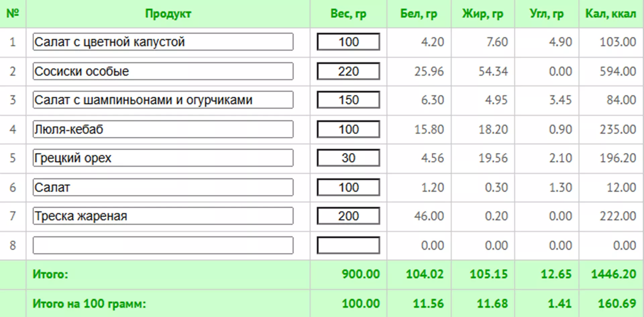Image resolution: width=644 pixels, height=317 pixels.
Task: Focus the 'Грецкий орех' product field
Action: click(x=163, y=158)
